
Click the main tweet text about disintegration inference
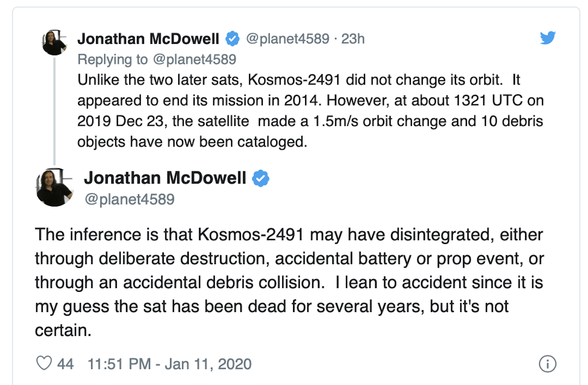[x=289, y=283]
